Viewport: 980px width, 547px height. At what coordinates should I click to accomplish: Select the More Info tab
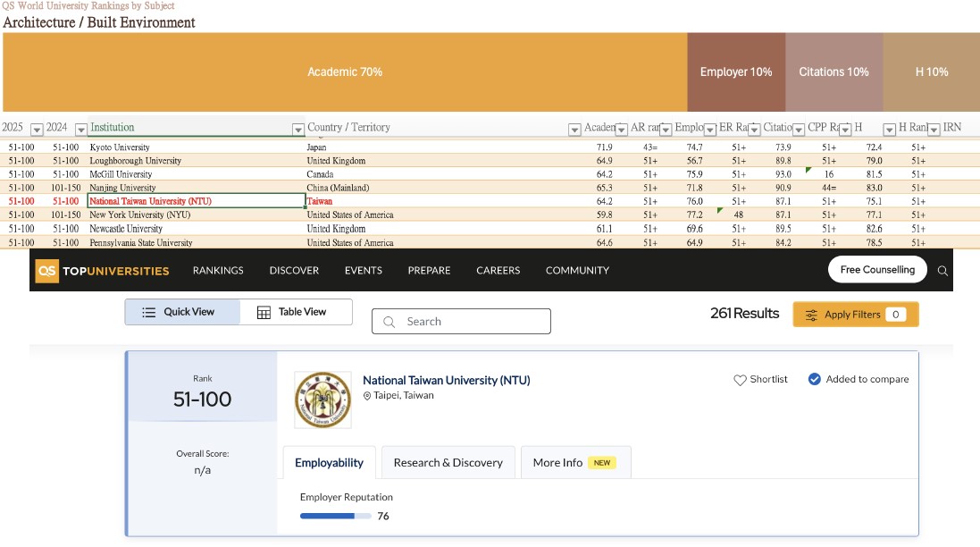point(575,463)
